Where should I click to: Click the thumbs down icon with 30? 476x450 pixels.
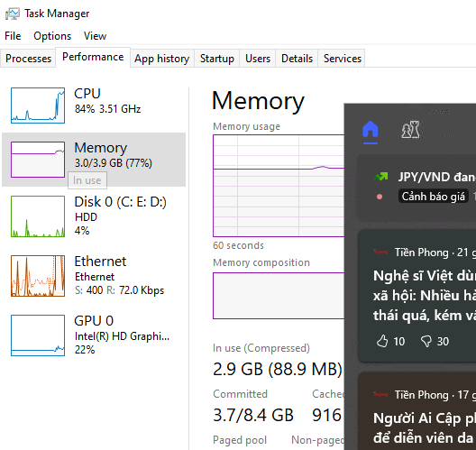tap(426, 341)
